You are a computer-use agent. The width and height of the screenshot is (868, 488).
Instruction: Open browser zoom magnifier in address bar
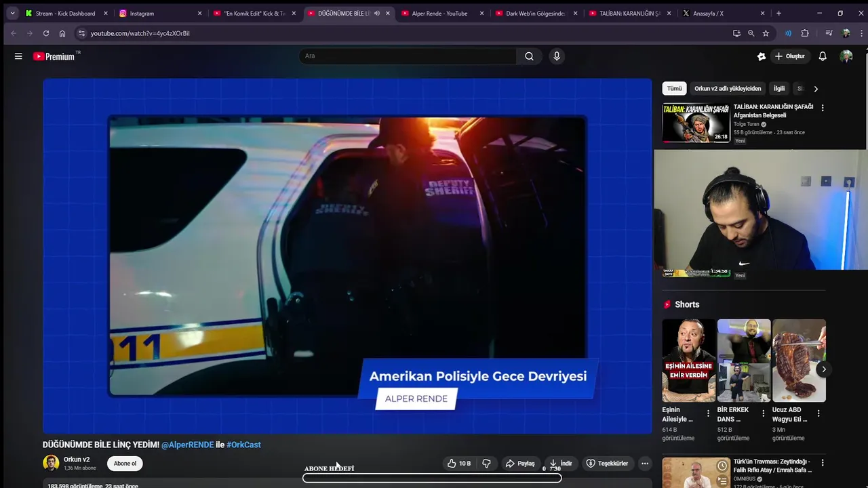(751, 33)
